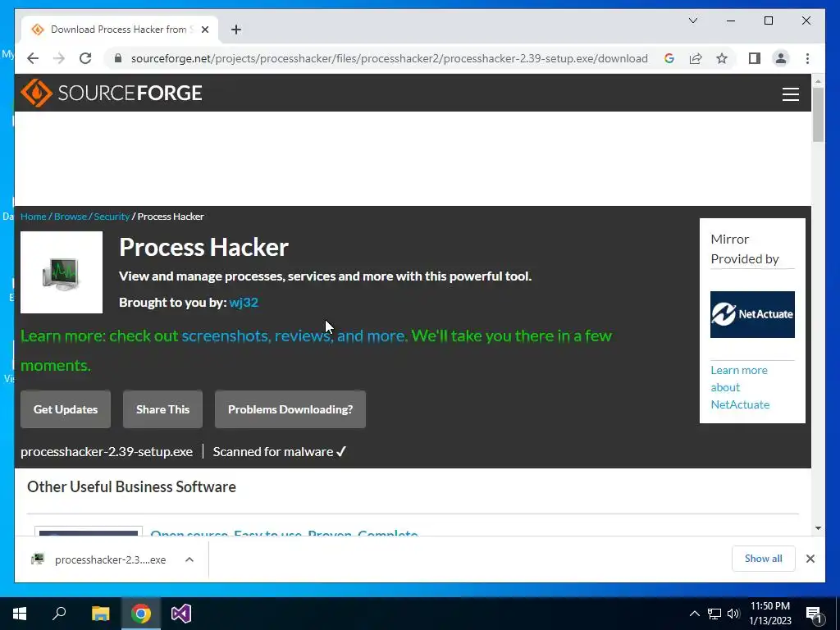Close the Download Process Hacker tab

coord(204,30)
